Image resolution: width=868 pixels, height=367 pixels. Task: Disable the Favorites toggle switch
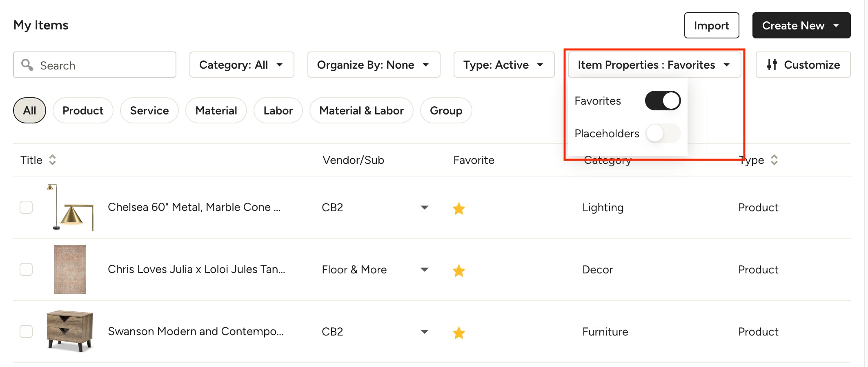pos(663,101)
